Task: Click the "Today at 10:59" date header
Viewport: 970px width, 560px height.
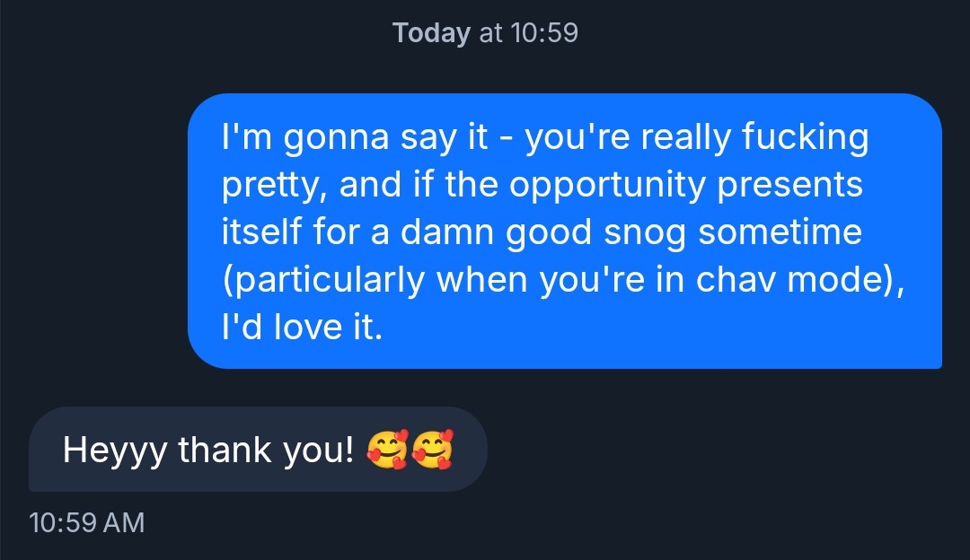Action: (x=485, y=34)
